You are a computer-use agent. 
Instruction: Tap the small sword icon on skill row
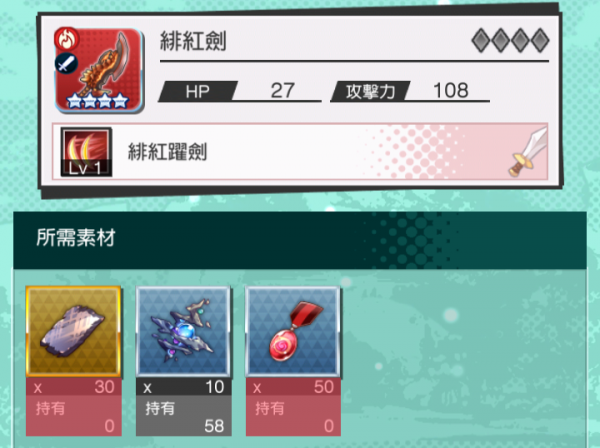pos(528,153)
